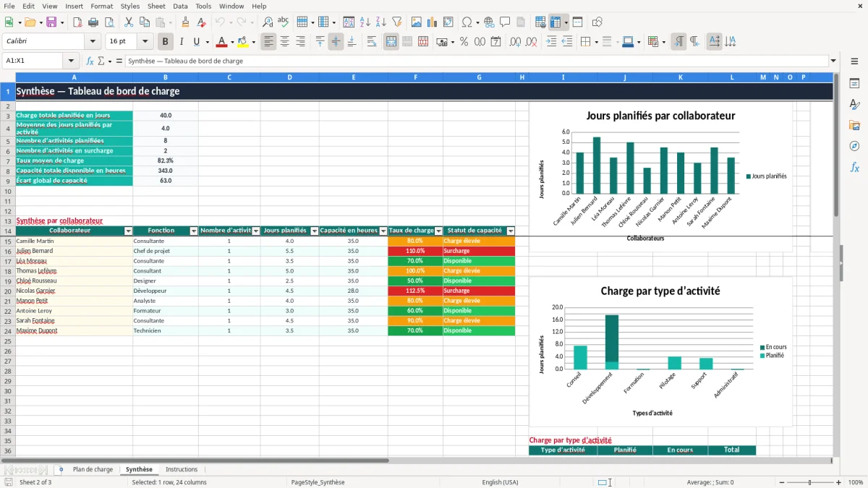Toggle Bold formatting
This screenshot has width=868, height=488.
coord(166,42)
